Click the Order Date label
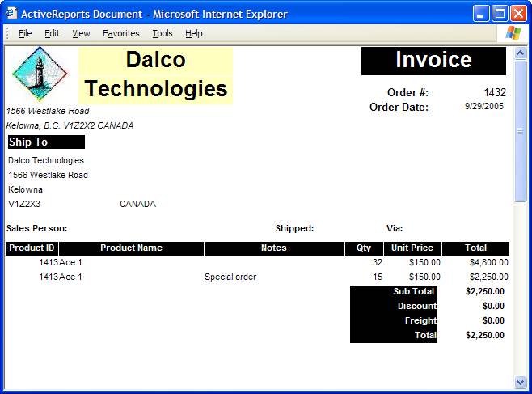The image size is (532, 394). (x=399, y=108)
